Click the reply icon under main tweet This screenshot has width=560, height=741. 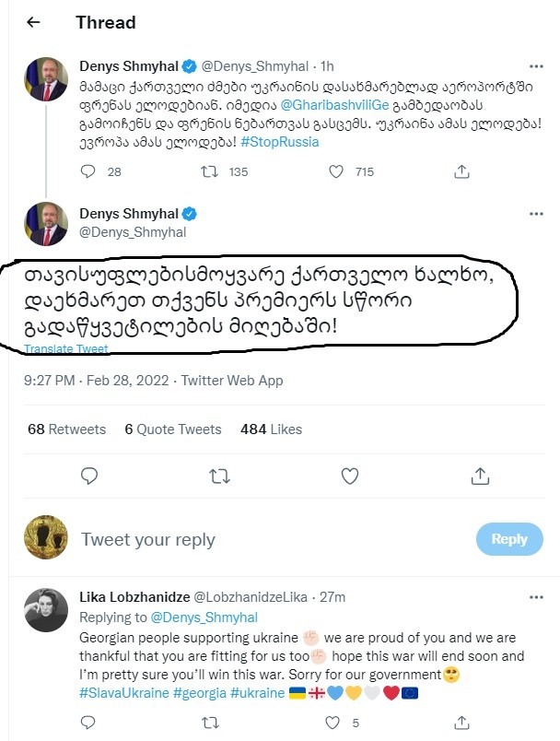(89, 476)
